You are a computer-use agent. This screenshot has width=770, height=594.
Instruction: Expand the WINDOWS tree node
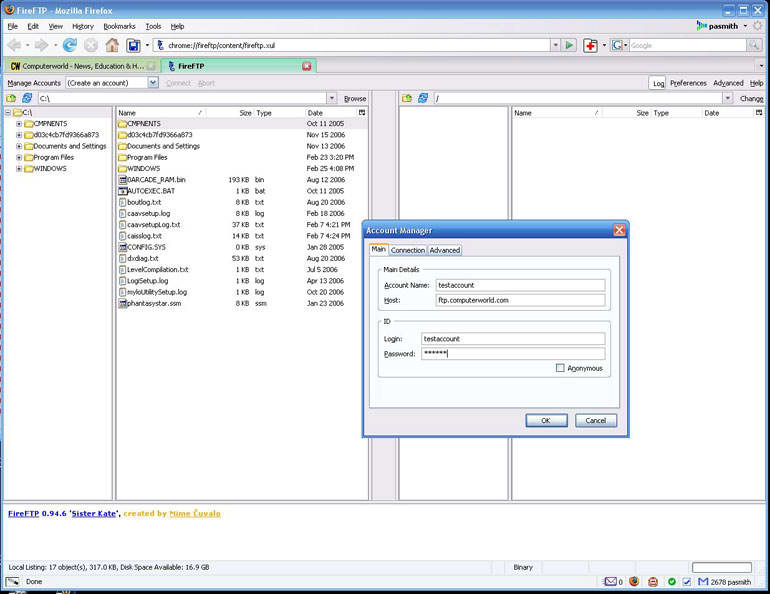pos(19,169)
